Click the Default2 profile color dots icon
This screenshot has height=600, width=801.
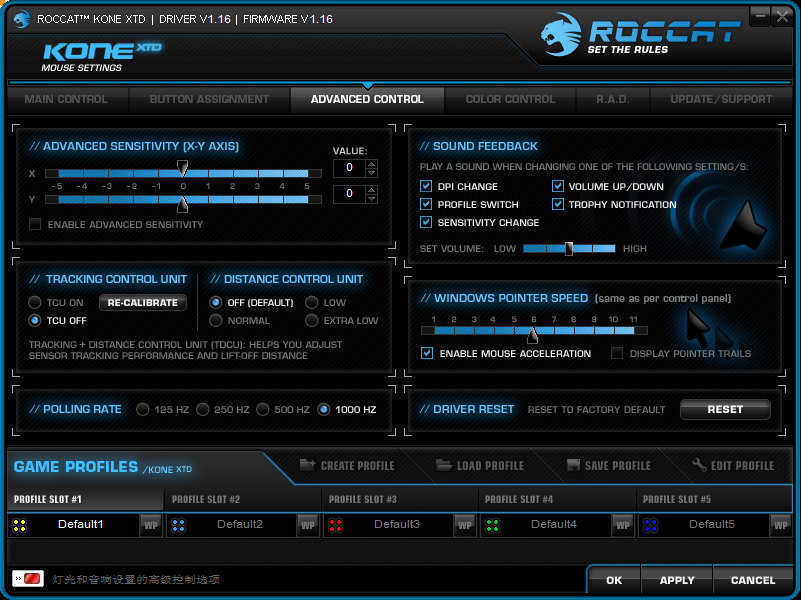click(179, 525)
